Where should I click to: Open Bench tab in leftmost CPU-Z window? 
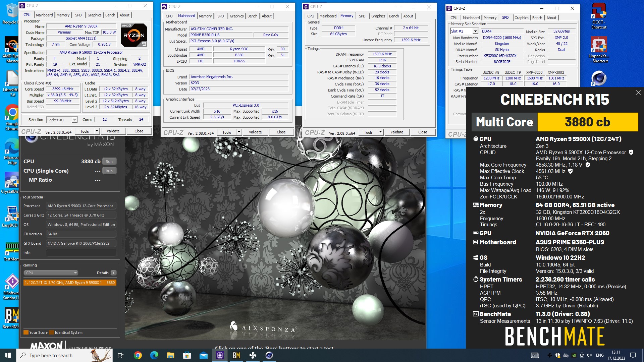click(110, 15)
